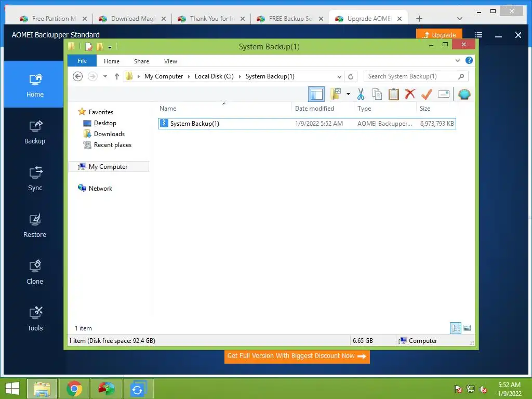Click Get Full Version With Biggest Discount Now
The height and width of the screenshot is (399, 532).
tap(297, 356)
